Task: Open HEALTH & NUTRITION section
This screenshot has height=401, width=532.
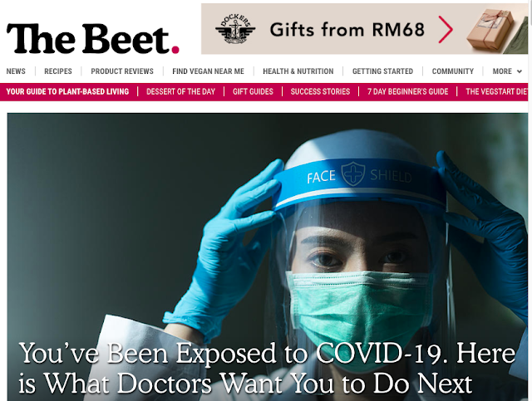Action: pos(298,71)
